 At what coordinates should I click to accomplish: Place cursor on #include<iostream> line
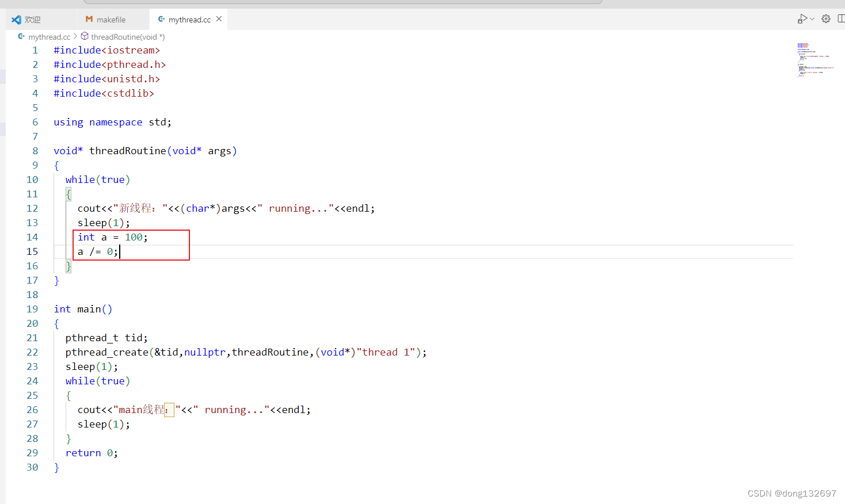[107, 50]
